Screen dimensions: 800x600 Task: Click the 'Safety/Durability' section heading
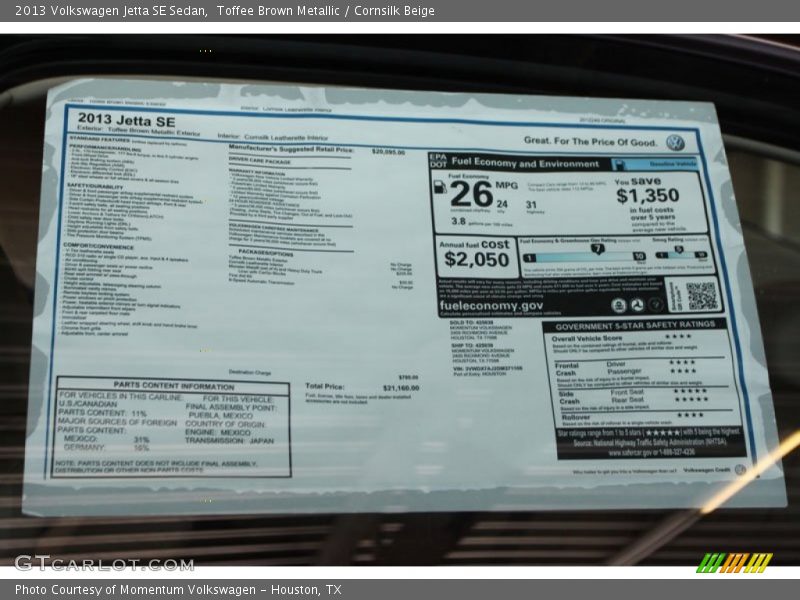pyautogui.click(x=95, y=187)
